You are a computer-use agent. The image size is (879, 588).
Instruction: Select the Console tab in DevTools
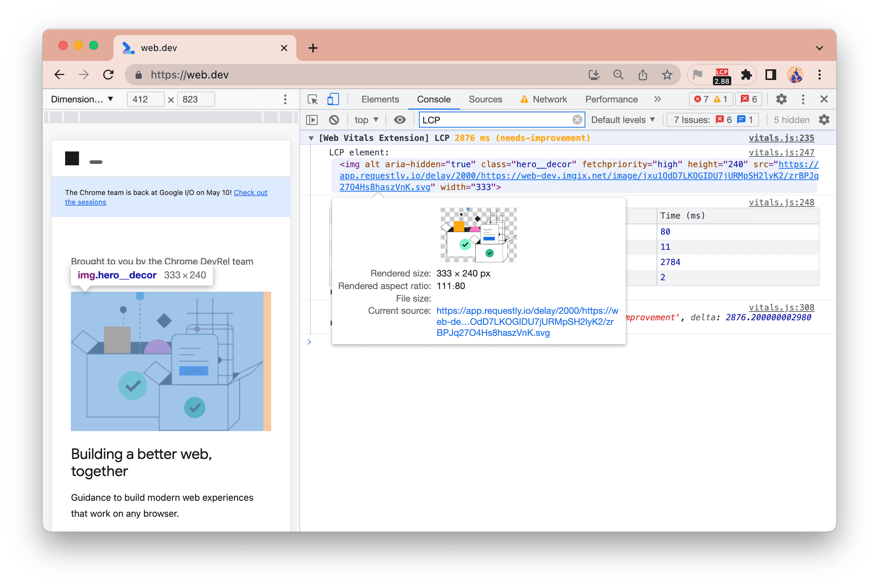coord(433,100)
